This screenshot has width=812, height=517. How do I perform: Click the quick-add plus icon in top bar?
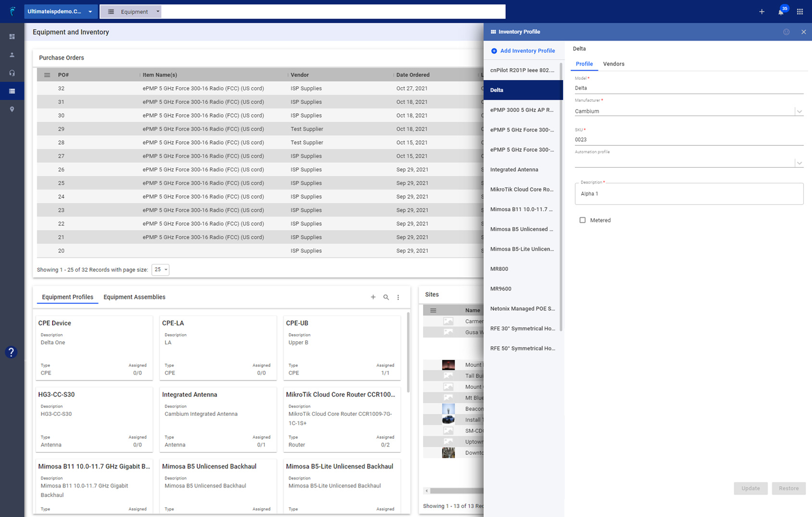click(x=762, y=12)
